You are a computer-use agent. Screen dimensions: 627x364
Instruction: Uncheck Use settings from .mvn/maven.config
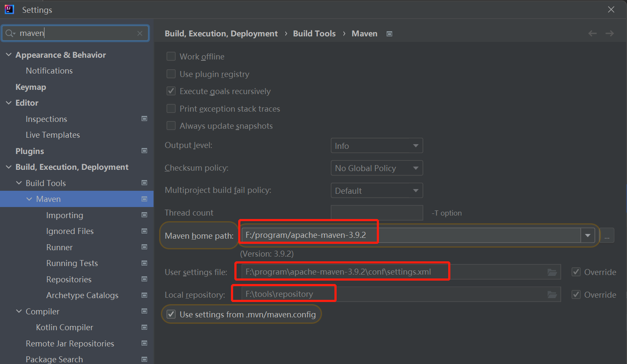point(171,314)
